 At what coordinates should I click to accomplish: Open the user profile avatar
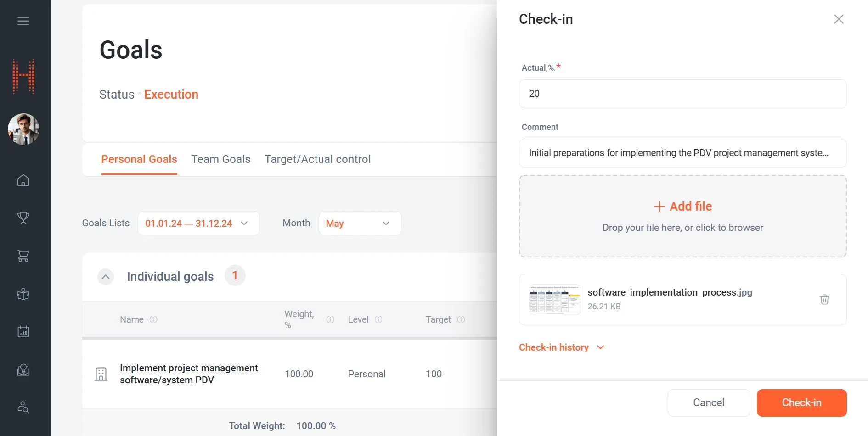tap(23, 129)
